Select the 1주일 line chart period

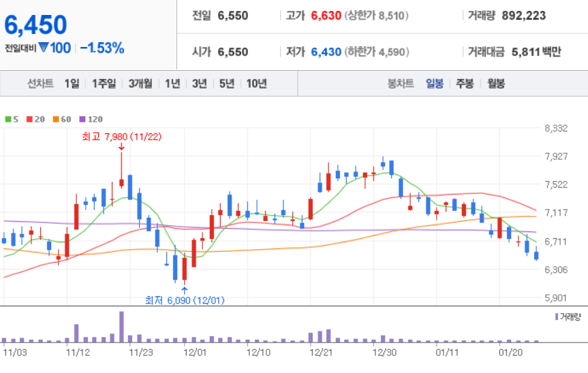104,83
